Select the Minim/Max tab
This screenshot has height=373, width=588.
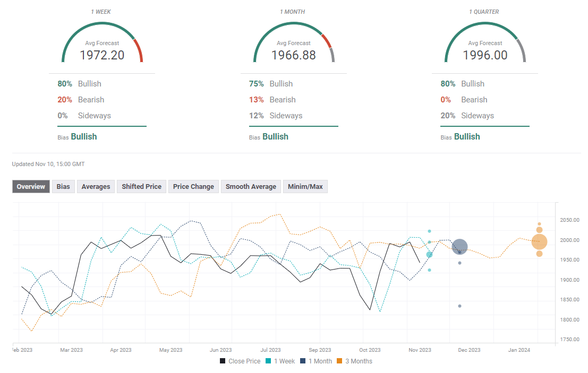tap(305, 186)
